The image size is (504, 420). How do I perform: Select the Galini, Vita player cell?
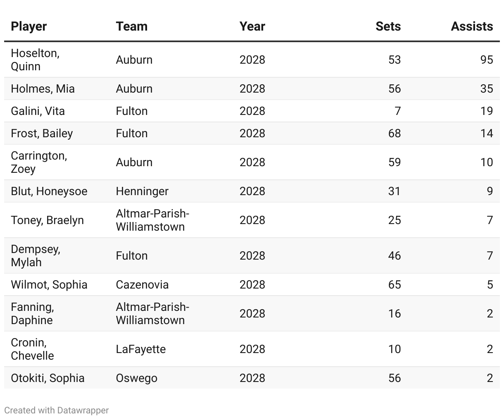point(38,111)
